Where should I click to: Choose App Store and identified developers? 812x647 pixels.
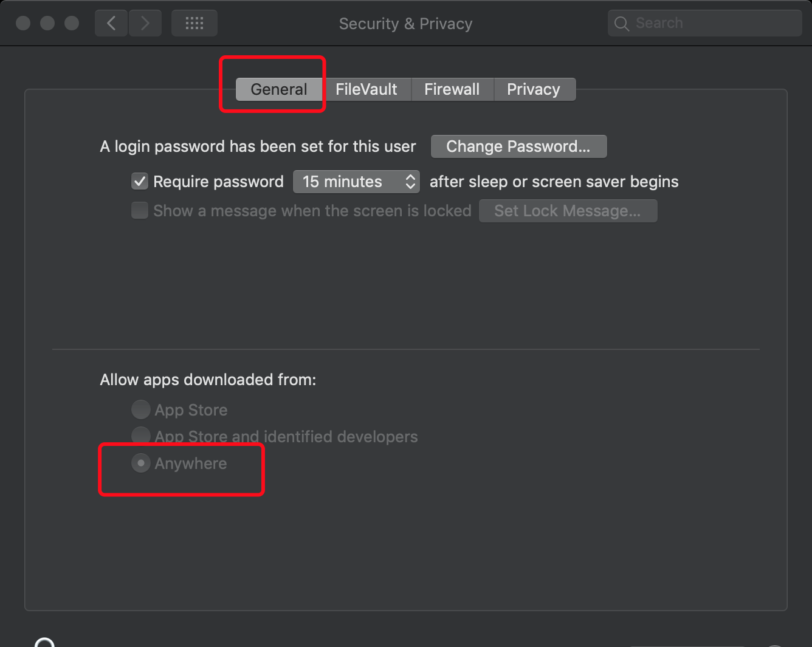point(141,435)
